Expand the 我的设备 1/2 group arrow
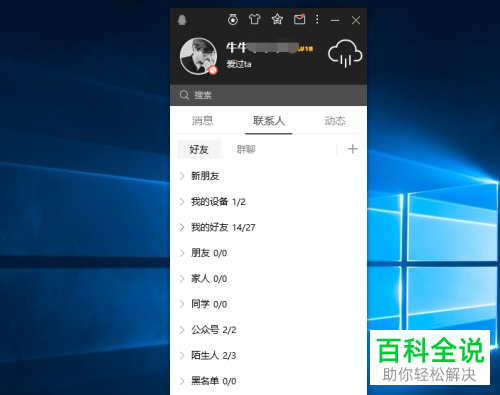This screenshot has width=500, height=395. (x=182, y=202)
